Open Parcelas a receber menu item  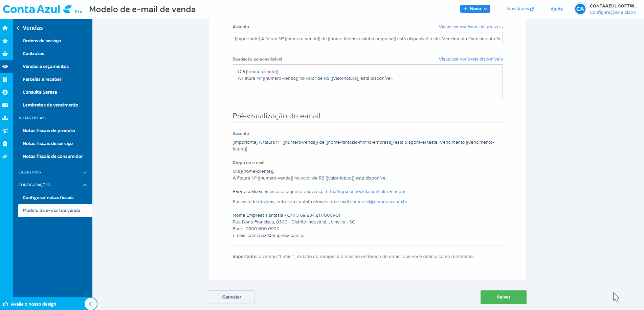[42, 79]
